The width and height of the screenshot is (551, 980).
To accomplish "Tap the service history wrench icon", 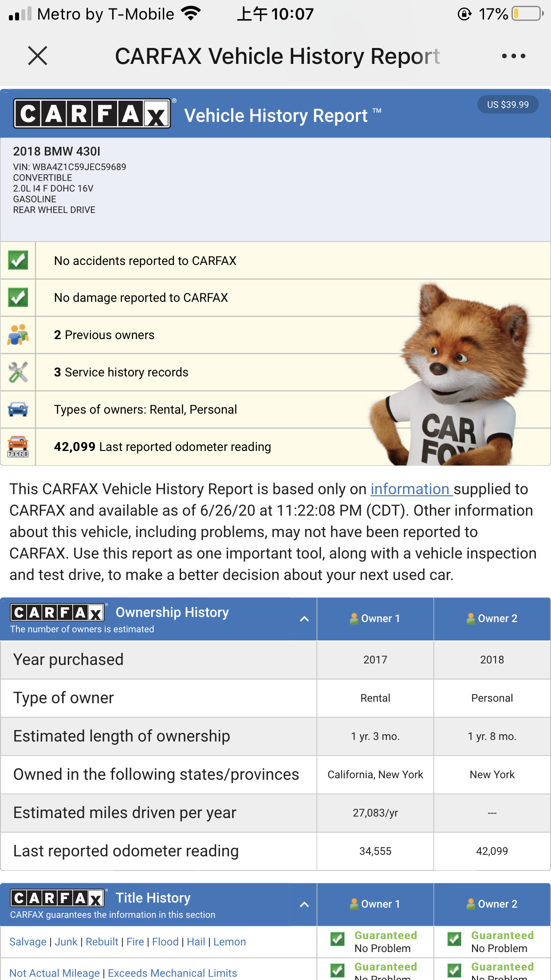I will 18,372.
